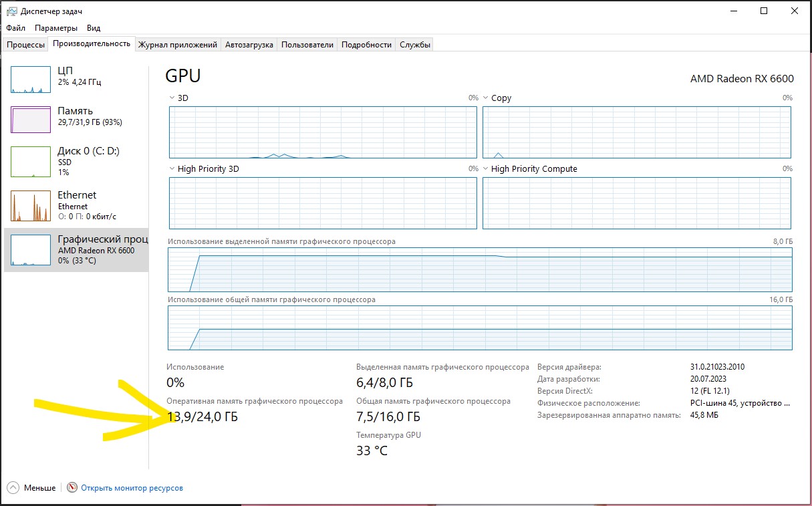Viewport: 812px width, 506px height.
Task: Select the CPU (ЦП) mini graph
Action: click(x=31, y=80)
